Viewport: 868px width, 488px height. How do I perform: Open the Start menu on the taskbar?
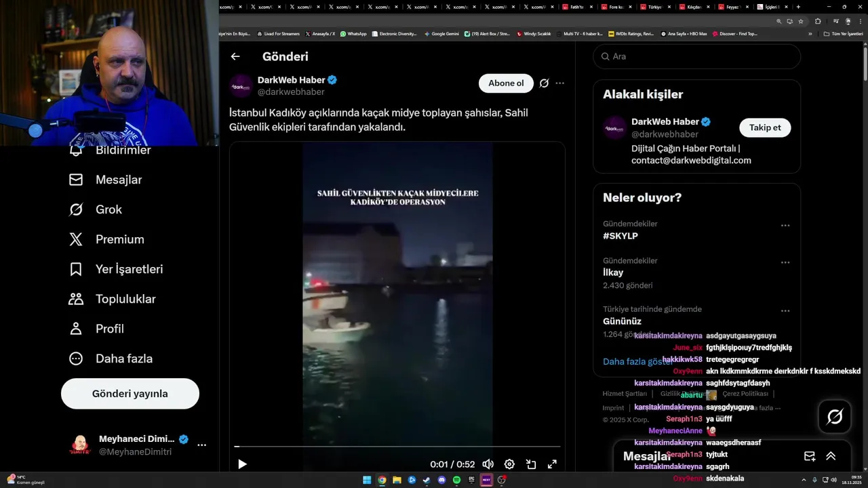[367, 480]
